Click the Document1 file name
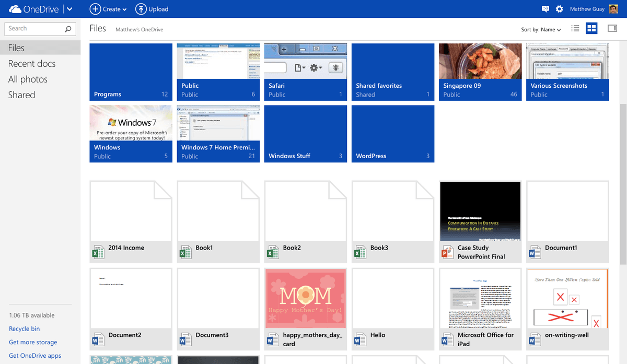This screenshot has width=627, height=364. pyautogui.click(x=561, y=248)
